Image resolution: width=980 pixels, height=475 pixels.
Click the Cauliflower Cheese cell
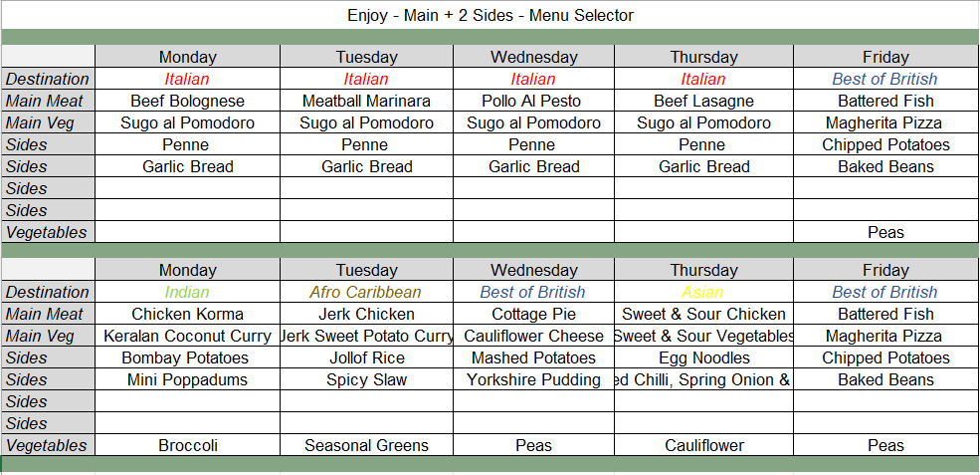tap(533, 336)
